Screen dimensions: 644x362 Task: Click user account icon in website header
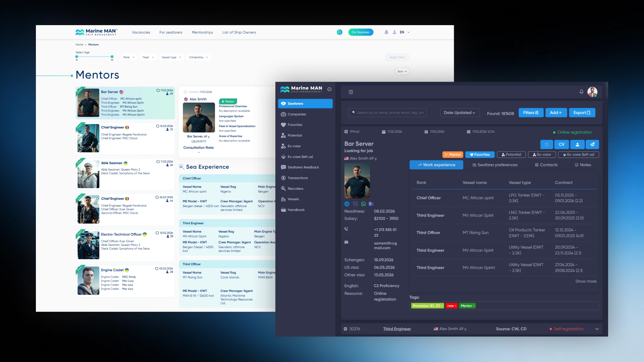click(394, 32)
